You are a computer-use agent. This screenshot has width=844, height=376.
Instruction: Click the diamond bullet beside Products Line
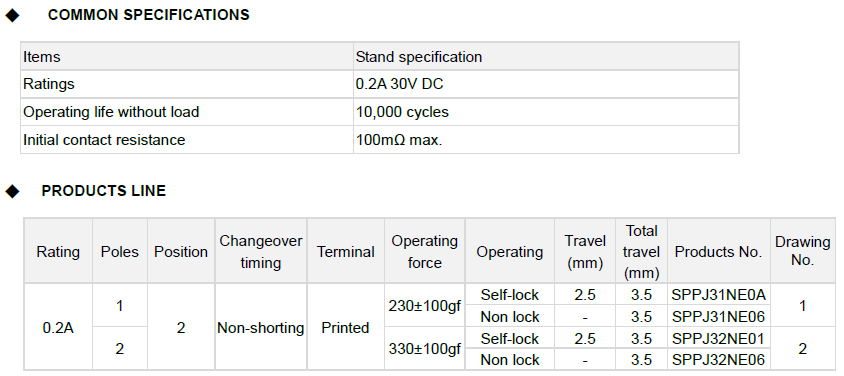(x=12, y=191)
